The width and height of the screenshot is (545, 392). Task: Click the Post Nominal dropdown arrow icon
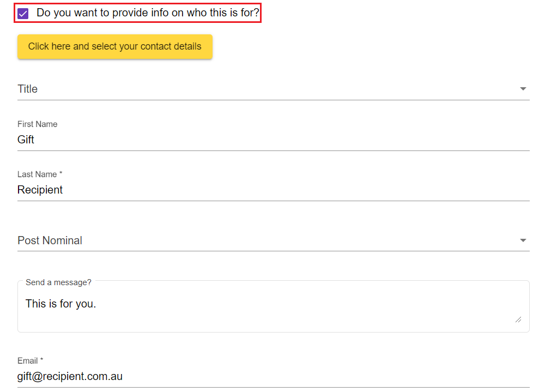point(523,240)
